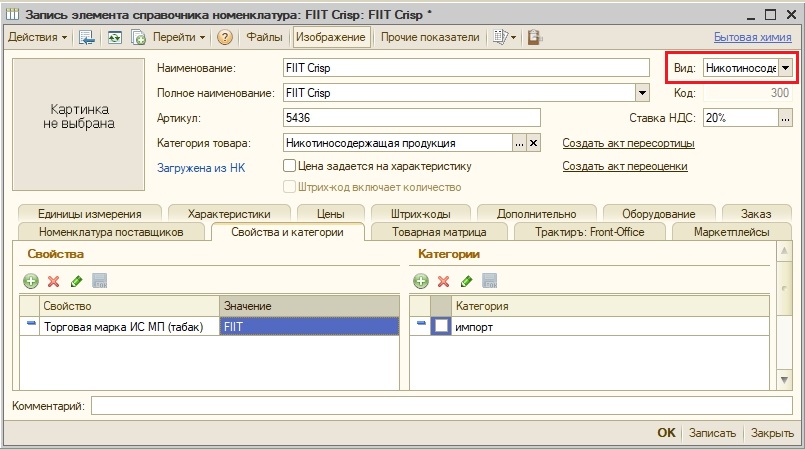Image resolution: width=805 pixels, height=450 pixels.
Task: Click the find-in-list toolbar icon
Action: click(86, 37)
